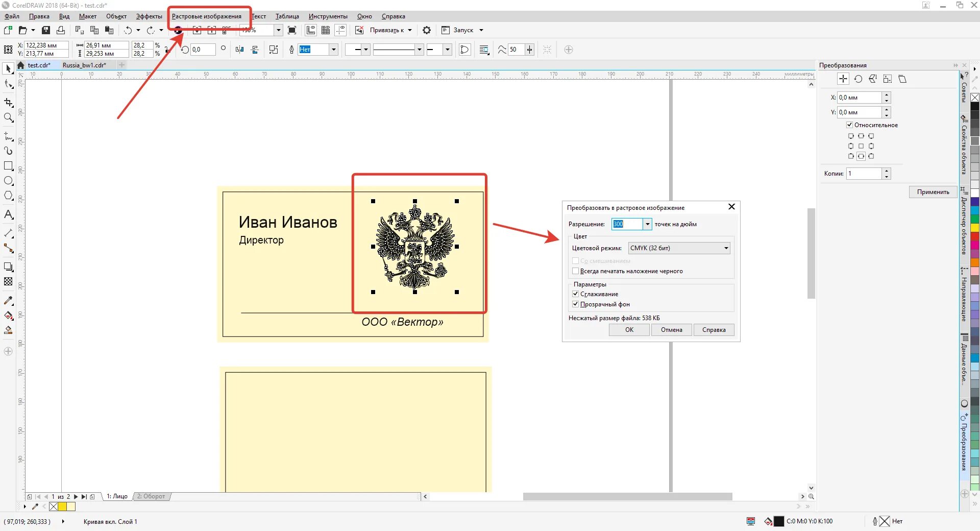Open the Инструменты menu
The height and width of the screenshot is (531, 980).
coord(328,16)
